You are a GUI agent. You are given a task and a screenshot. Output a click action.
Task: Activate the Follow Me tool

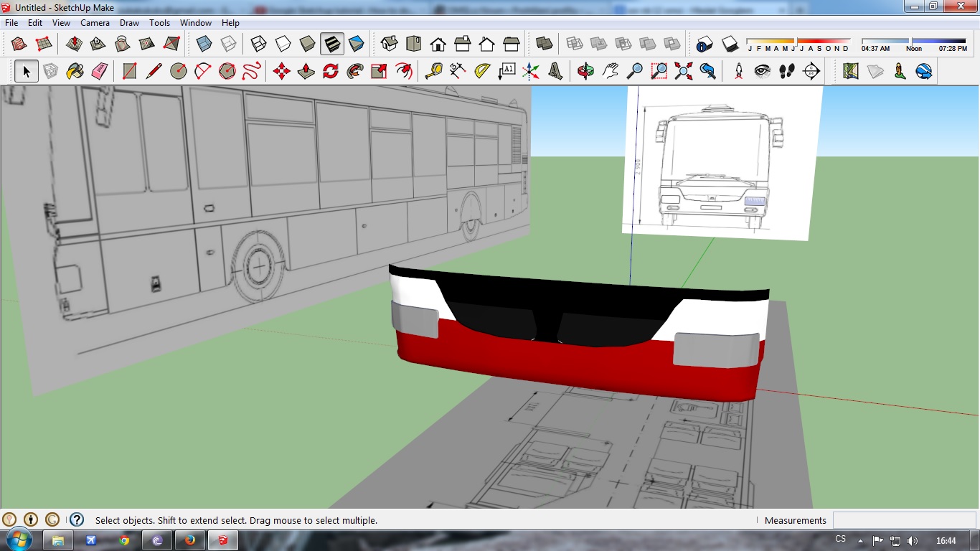click(355, 71)
